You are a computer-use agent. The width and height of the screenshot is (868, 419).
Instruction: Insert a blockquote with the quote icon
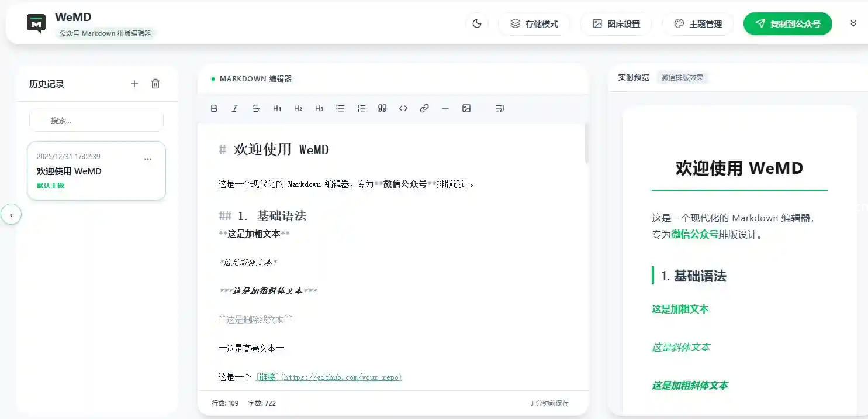(382, 108)
